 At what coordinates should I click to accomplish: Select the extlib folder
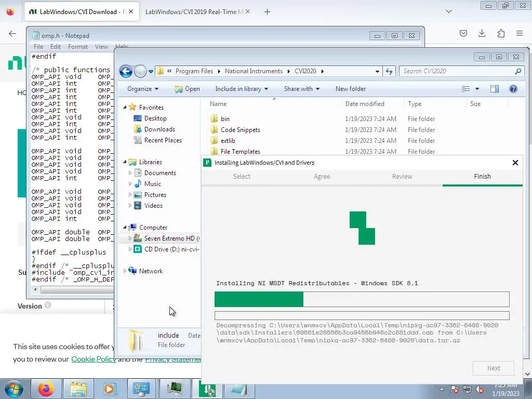(228, 141)
